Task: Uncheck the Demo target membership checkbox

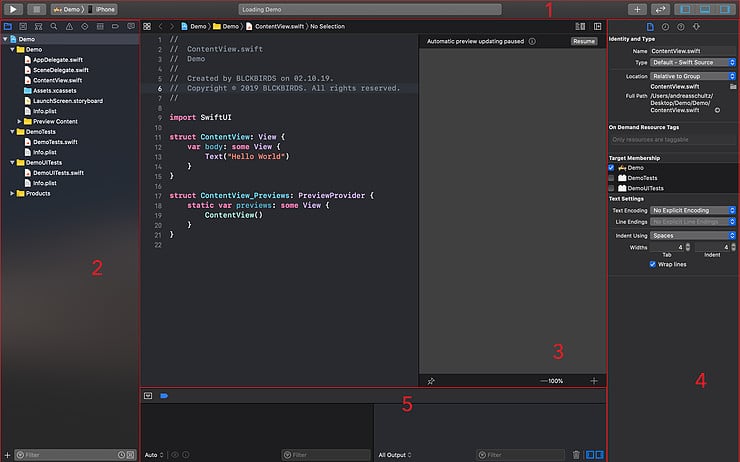Action: point(612,168)
